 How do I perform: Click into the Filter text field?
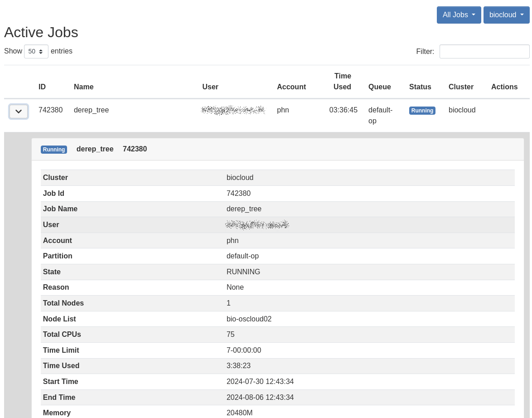(484, 52)
